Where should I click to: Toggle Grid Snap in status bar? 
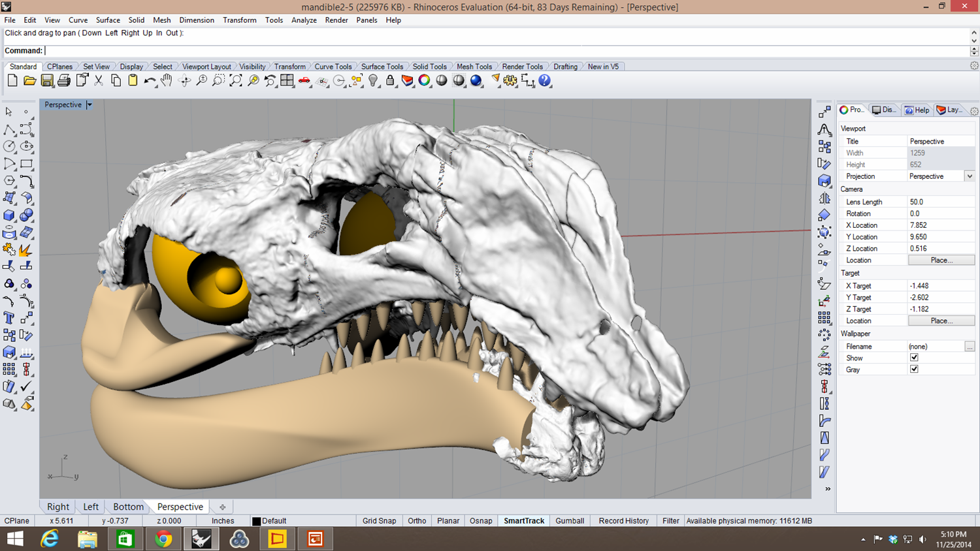(379, 521)
